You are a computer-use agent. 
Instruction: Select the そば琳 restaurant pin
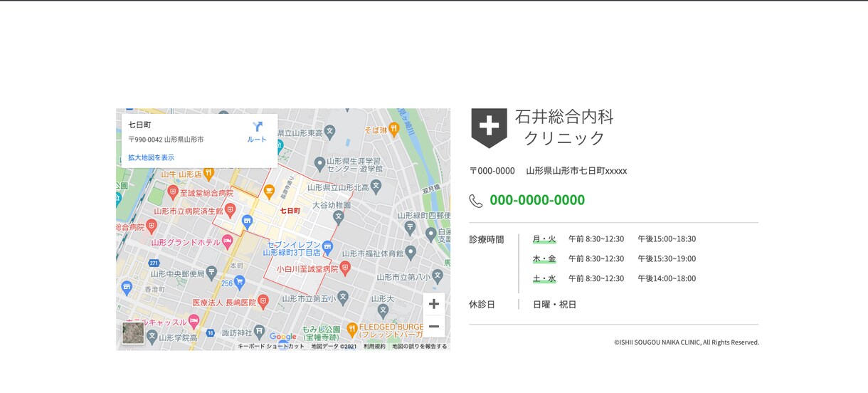click(393, 130)
